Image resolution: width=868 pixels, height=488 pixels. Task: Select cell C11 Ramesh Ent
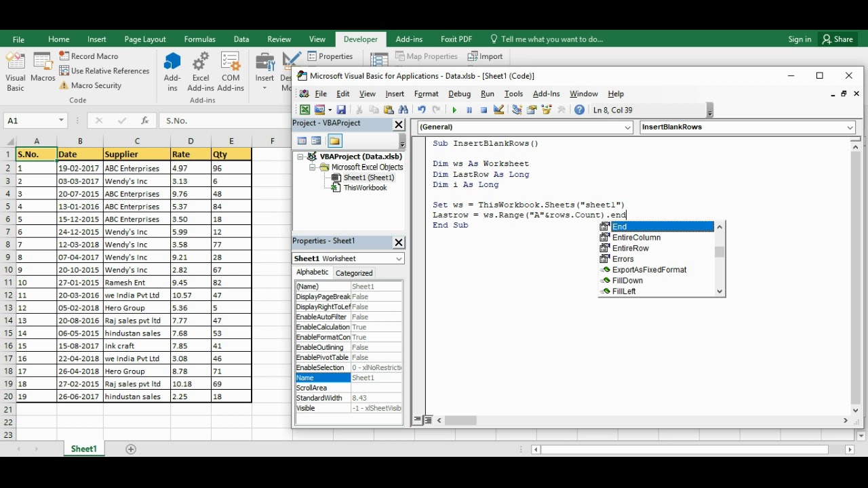point(137,283)
